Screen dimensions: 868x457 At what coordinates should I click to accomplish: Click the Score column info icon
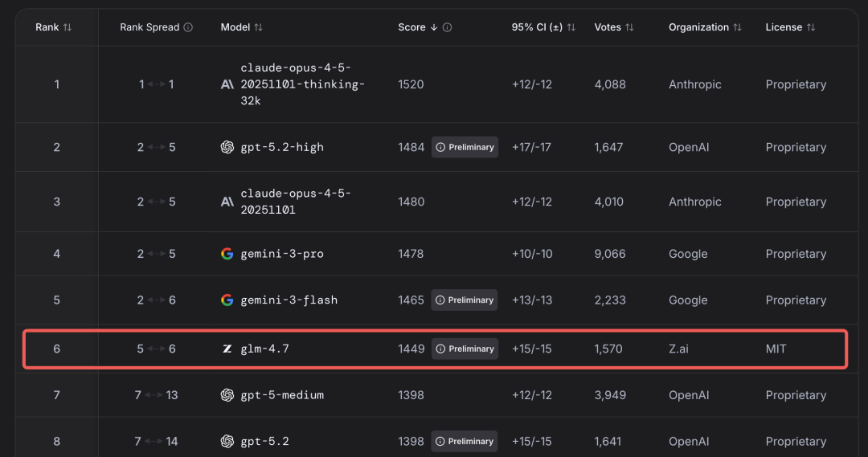(x=448, y=27)
